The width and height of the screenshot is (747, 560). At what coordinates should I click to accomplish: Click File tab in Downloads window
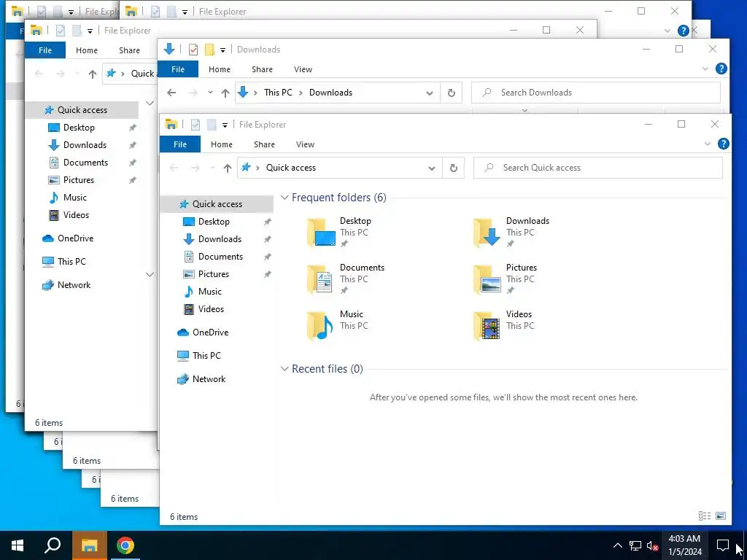(x=178, y=69)
